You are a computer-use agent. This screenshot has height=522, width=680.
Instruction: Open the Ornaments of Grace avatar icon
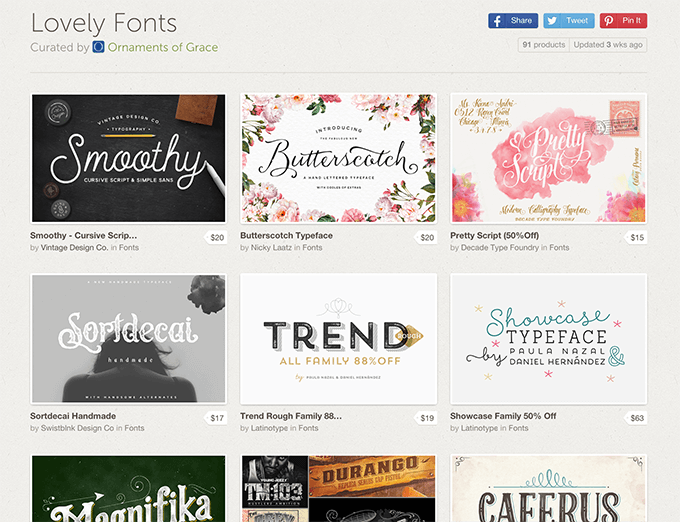[98, 47]
